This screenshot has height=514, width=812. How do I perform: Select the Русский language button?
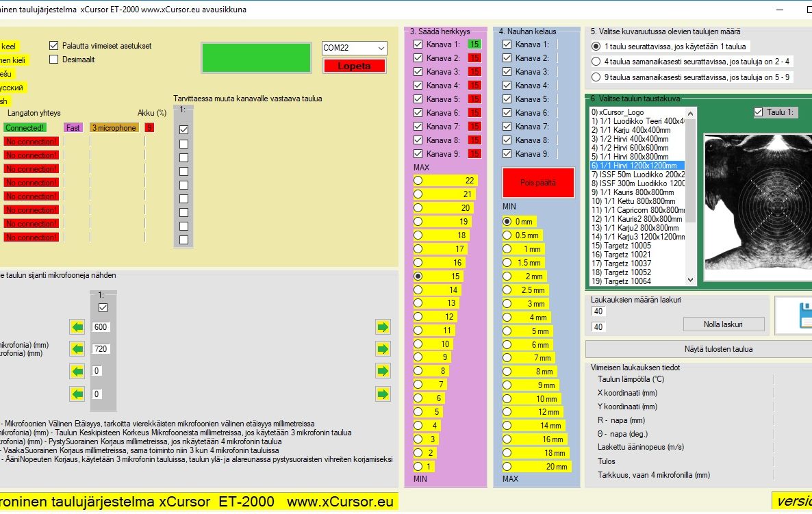(12, 88)
